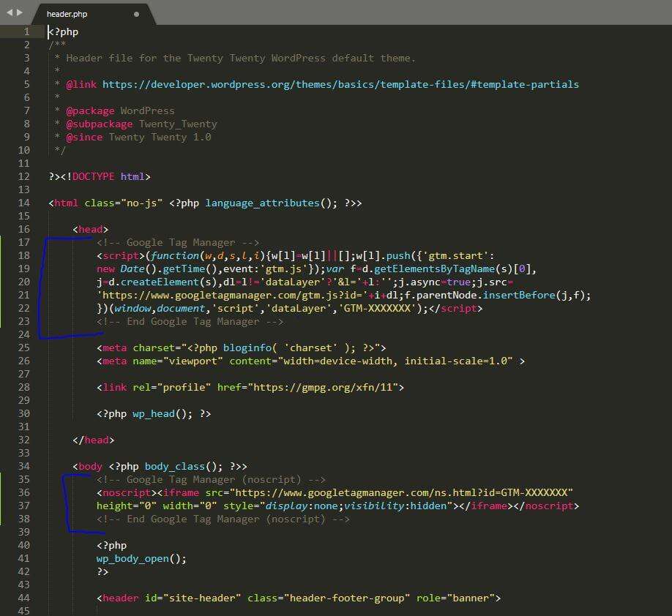Click 'Twenty_Twenty' subpackage name
This screenshot has width=672, height=616.
[178, 124]
